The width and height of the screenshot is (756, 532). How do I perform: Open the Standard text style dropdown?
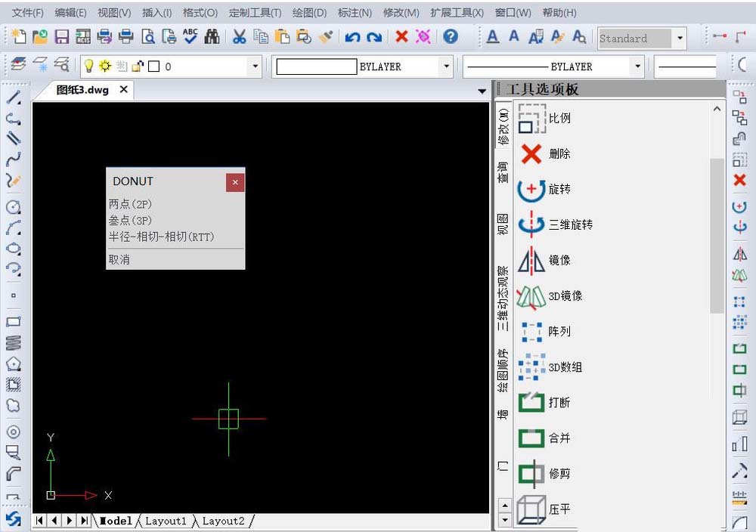[680, 38]
